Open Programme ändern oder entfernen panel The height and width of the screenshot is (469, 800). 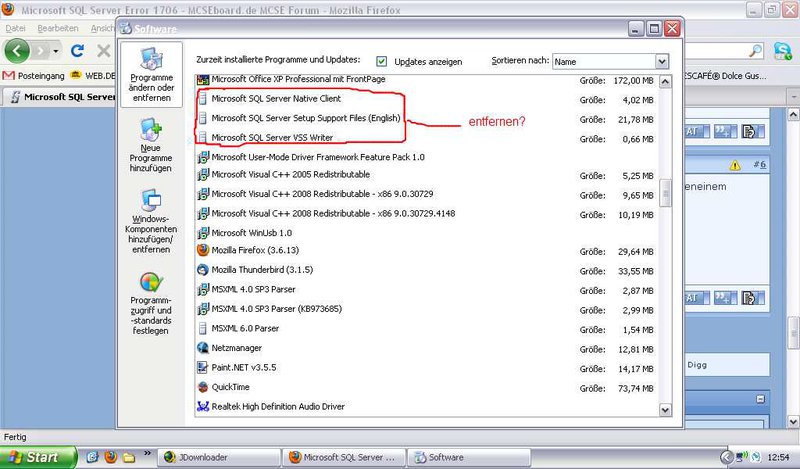(152, 75)
